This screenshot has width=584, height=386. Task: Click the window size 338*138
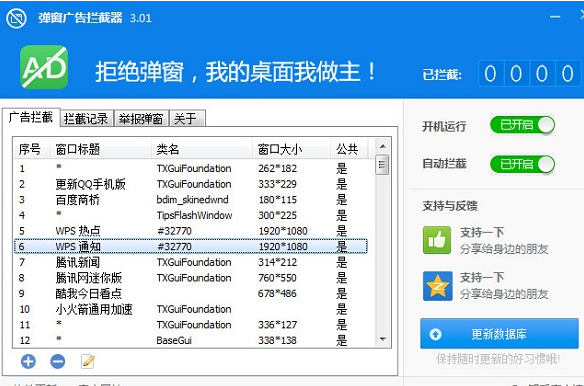277,340
